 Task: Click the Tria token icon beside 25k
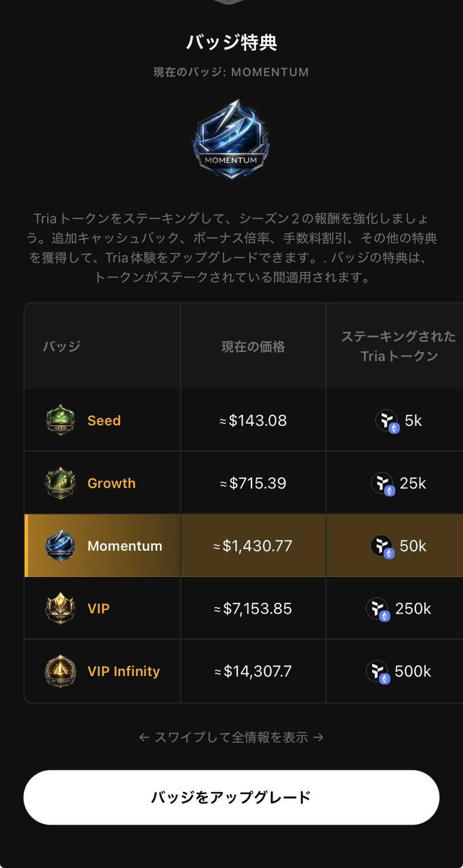tap(382, 484)
